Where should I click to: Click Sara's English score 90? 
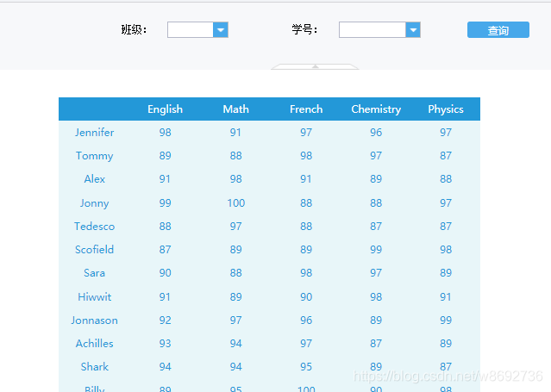[x=165, y=273]
